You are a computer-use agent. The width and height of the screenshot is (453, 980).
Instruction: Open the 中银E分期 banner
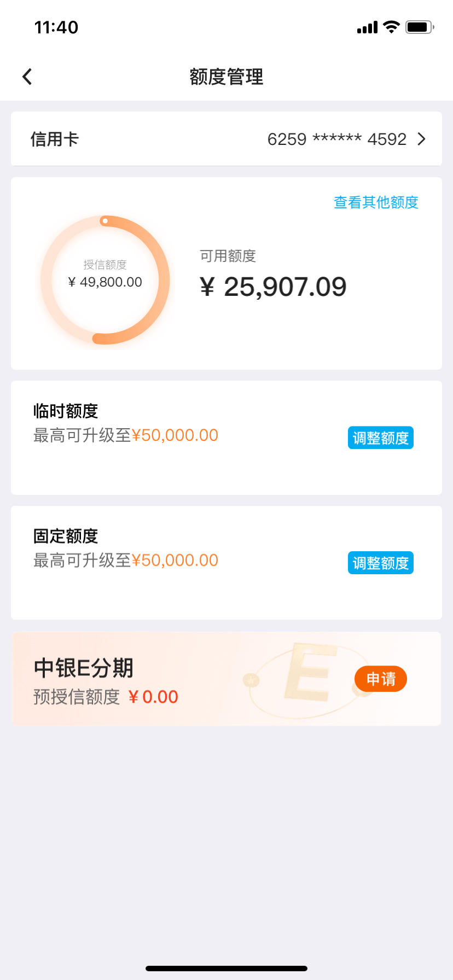click(x=226, y=679)
